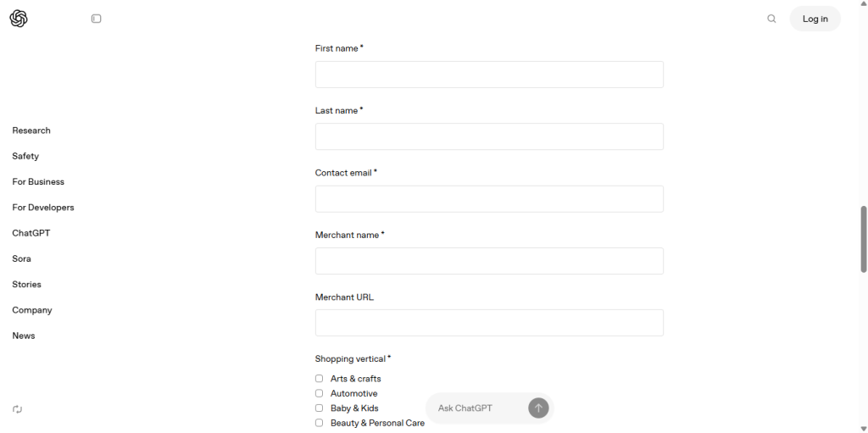This screenshot has height=433, width=868.
Task: Click into the Merchant URL field
Action: [489, 323]
